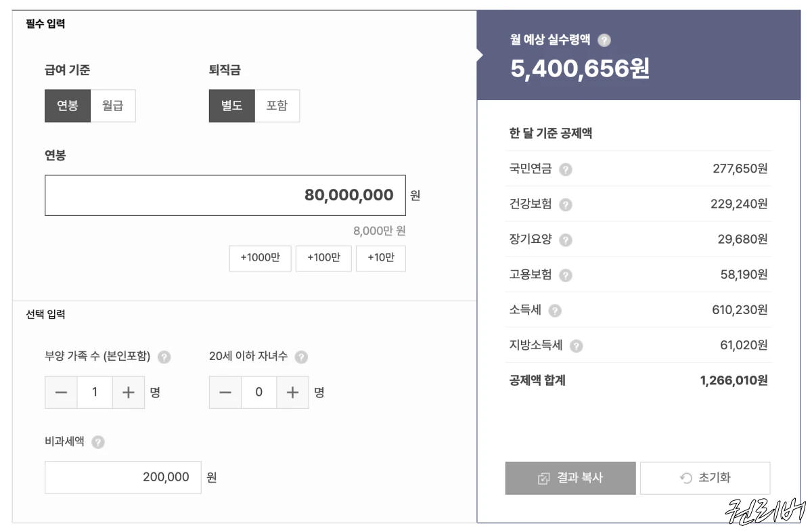This screenshot has width=812, height=532.
Task: Add 1000만 to the salary
Action: point(260,258)
